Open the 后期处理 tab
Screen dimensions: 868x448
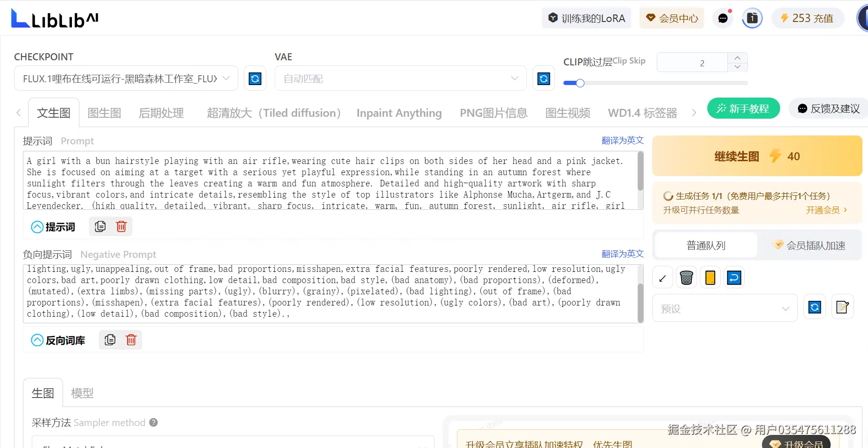click(x=161, y=113)
